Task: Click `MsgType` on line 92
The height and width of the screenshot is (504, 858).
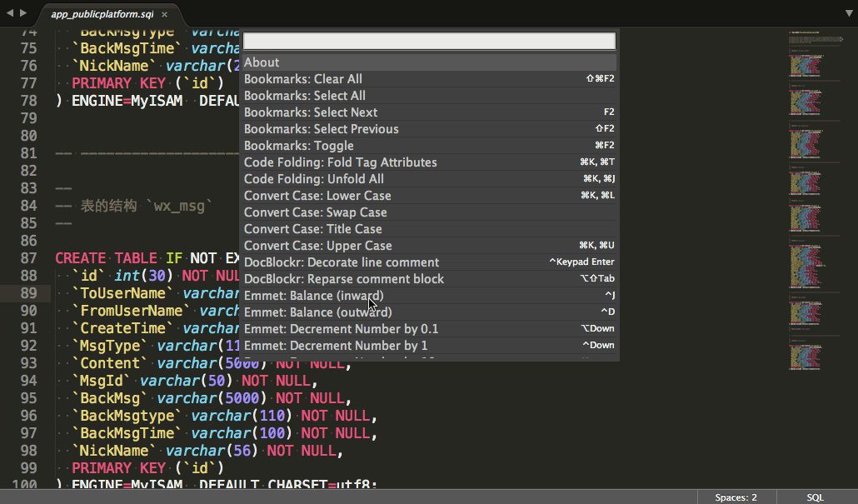Action: (110, 346)
